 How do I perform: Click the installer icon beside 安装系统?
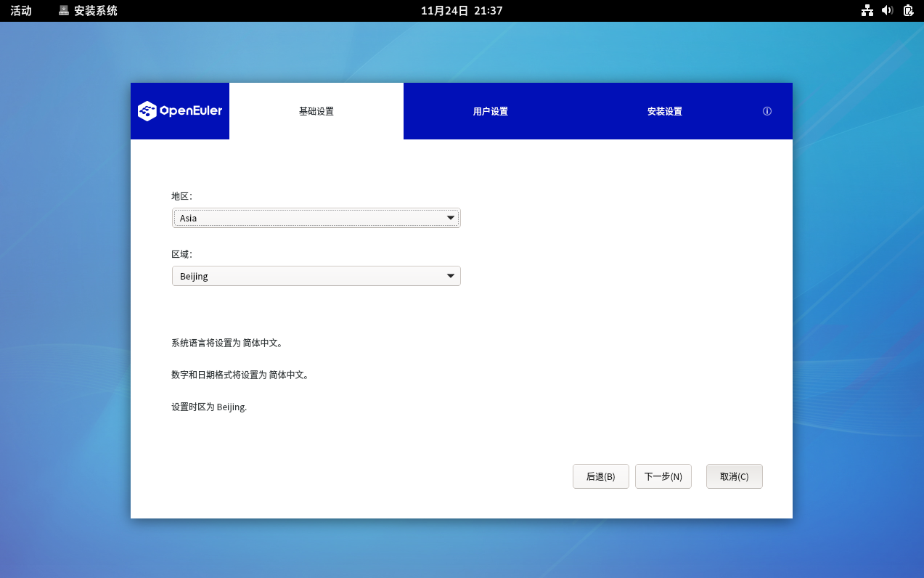pyautogui.click(x=64, y=10)
